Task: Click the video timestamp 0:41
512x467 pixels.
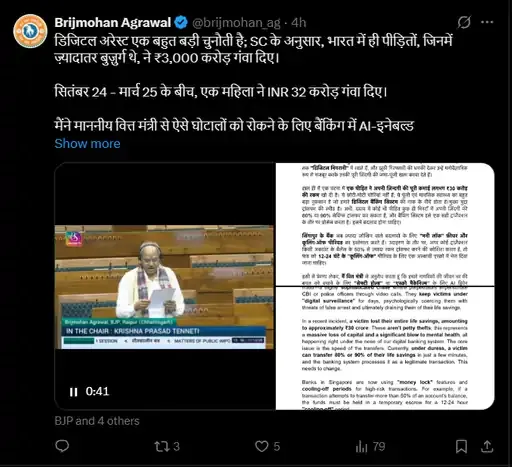Action: click(x=97, y=391)
